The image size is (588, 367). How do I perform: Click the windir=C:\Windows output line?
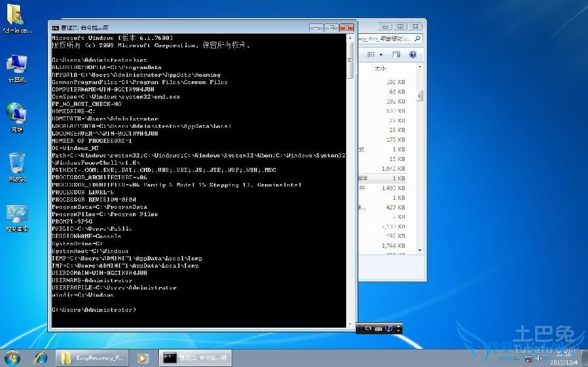tap(82, 295)
